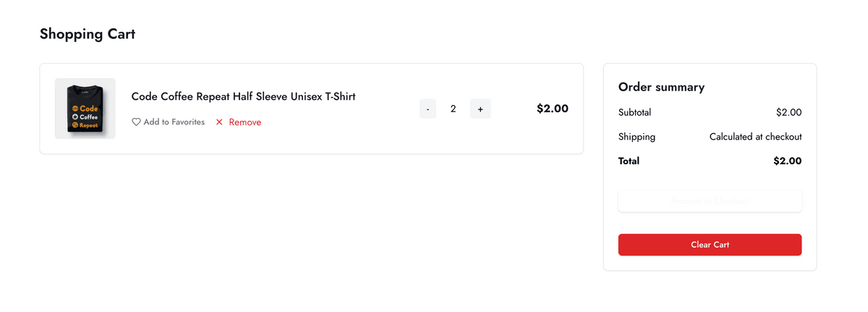
Task: Click the bold Total amount $2.00
Action: tap(787, 161)
